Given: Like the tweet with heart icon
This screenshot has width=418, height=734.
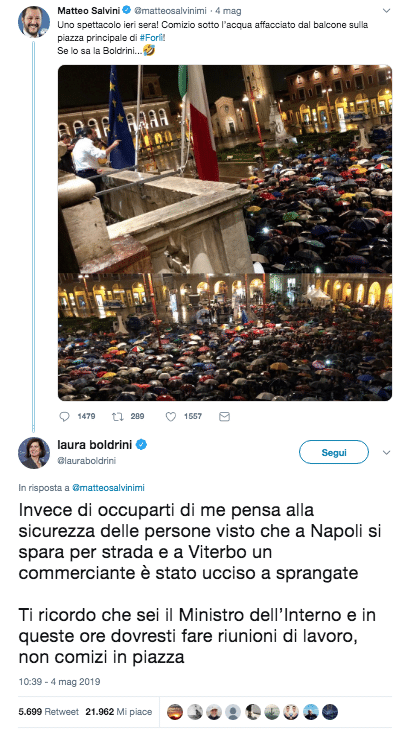Looking at the screenshot, I should point(171,416).
